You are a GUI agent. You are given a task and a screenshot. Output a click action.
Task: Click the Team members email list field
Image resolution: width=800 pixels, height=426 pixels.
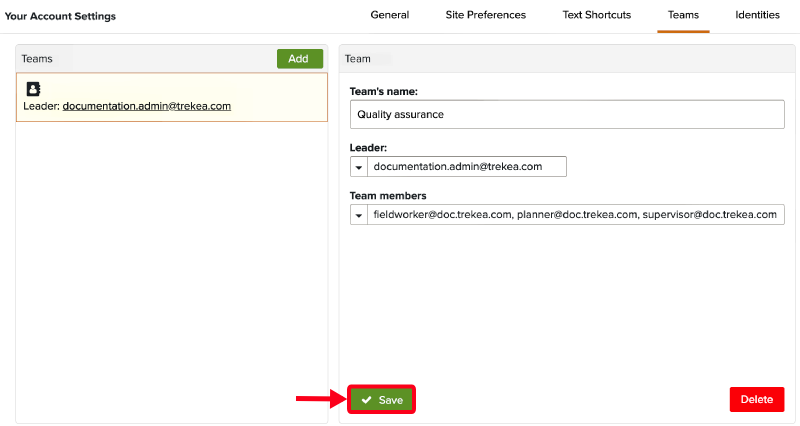pyautogui.click(x=576, y=215)
